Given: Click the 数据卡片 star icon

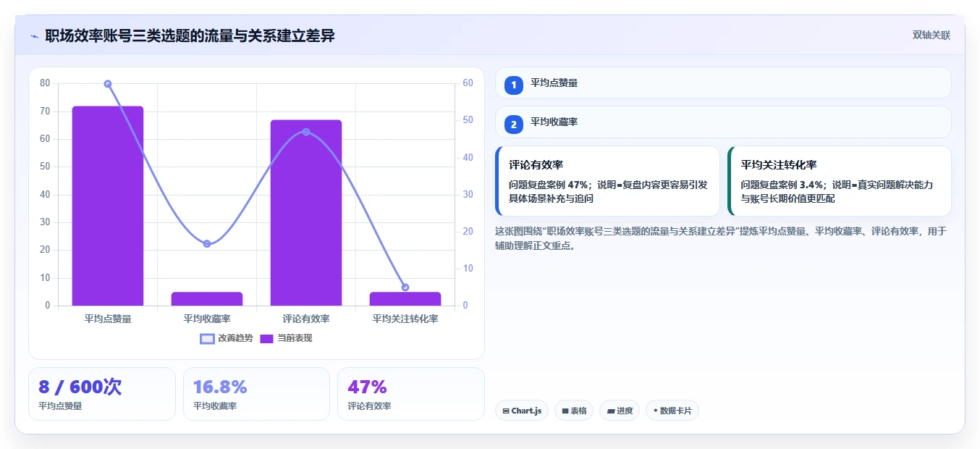Looking at the screenshot, I should pos(655,411).
